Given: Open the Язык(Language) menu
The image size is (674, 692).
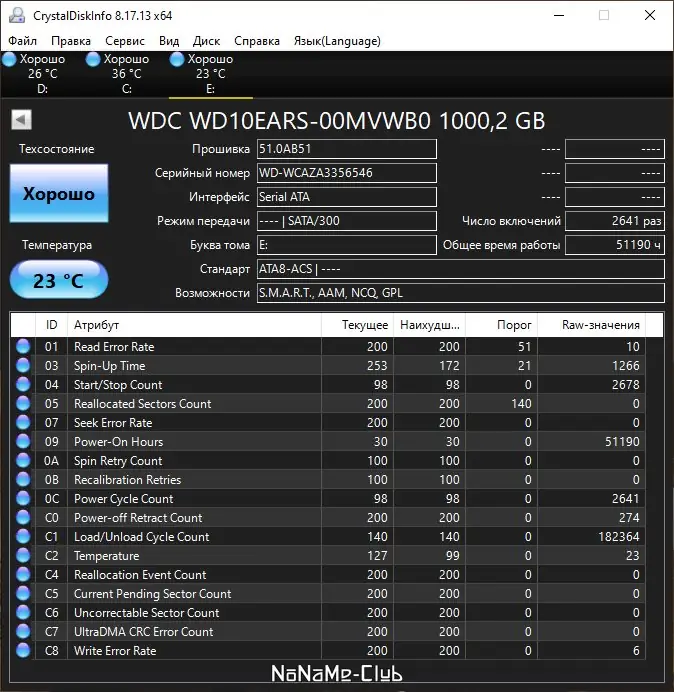Looking at the screenshot, I should pyautogui.click(x=337, y=41).
